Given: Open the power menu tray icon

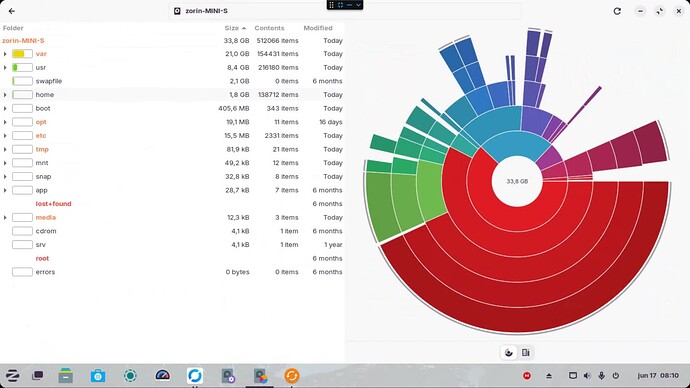Looking at the screenshot, I should (616, 376).
